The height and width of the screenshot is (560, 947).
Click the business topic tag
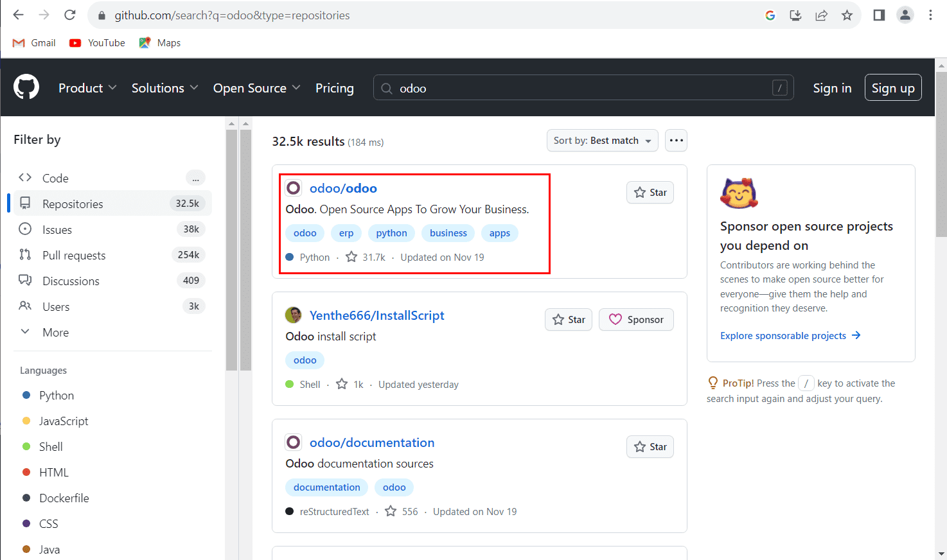point(448,233)
